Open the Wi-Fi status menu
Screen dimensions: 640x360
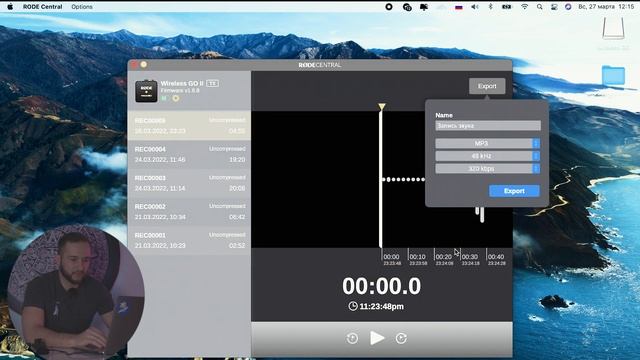pyautogui.click(x=524, y=7)
